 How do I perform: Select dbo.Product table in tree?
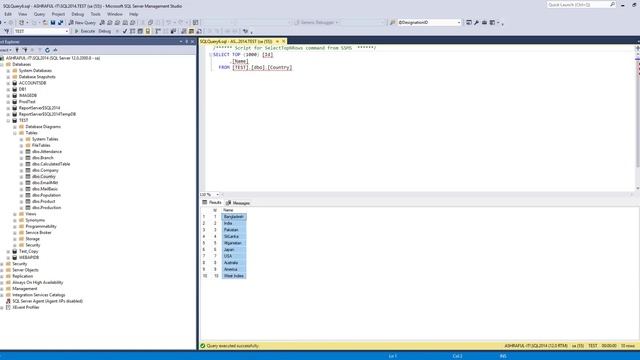coord(44,201)
